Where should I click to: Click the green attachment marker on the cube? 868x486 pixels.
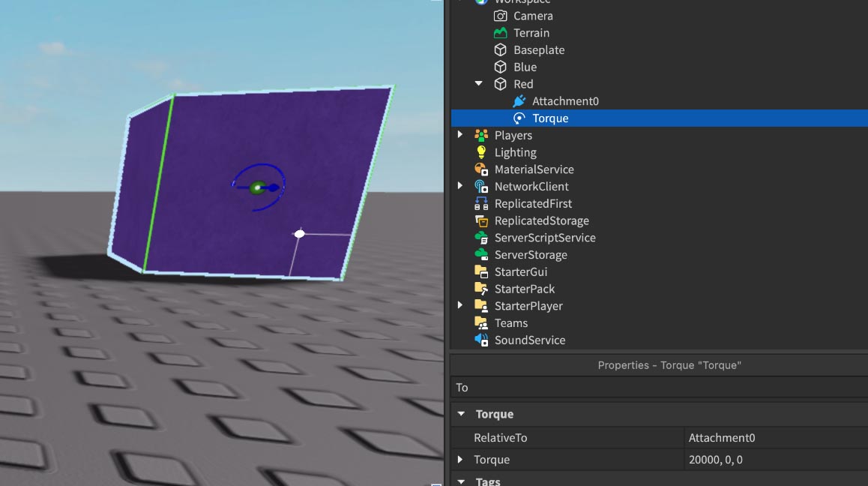point(257,187)
